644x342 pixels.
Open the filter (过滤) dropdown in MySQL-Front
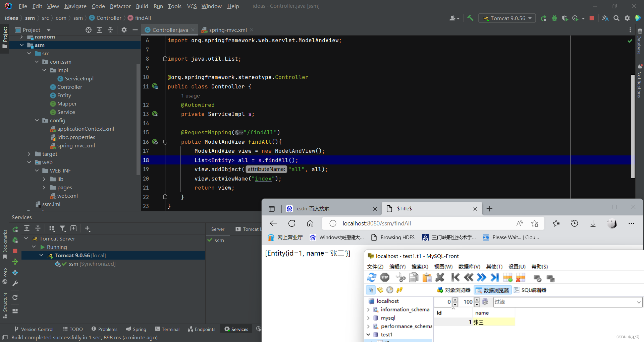coord(639,302)
